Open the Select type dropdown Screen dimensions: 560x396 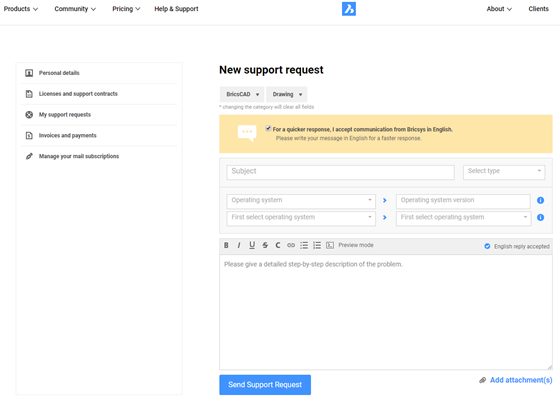504,172
